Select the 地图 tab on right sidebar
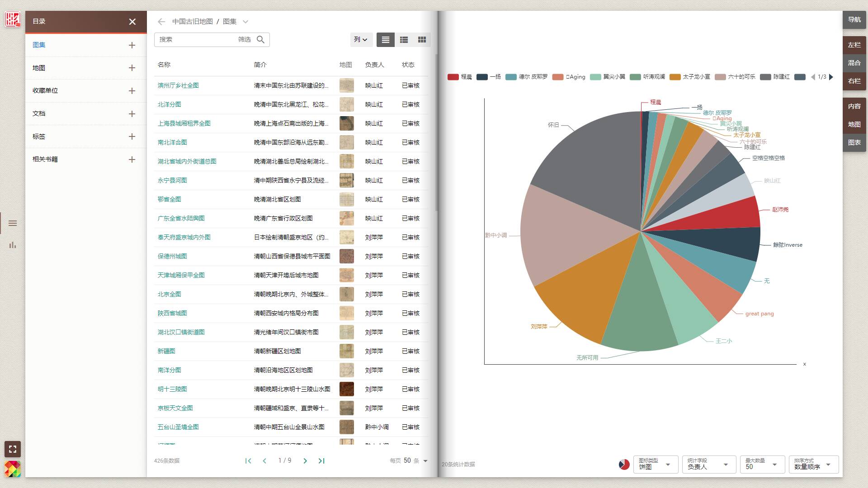 [x=854, y=124]
